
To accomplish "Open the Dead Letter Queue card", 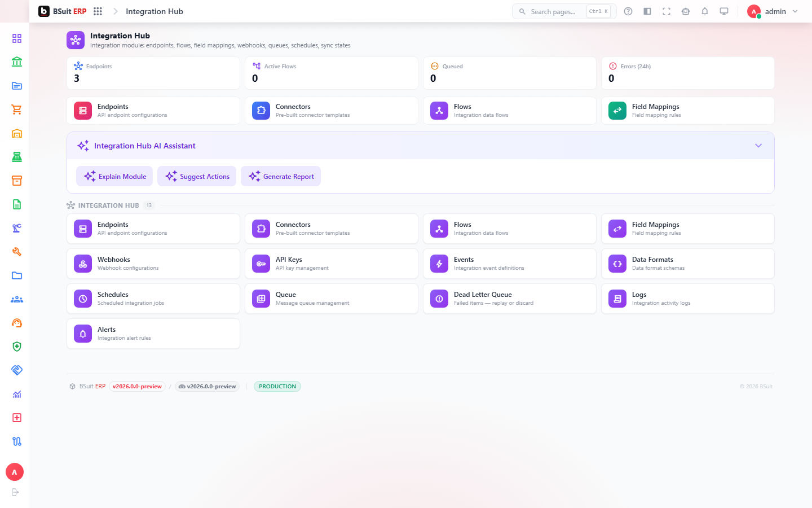I will click(x=510, y=299).
